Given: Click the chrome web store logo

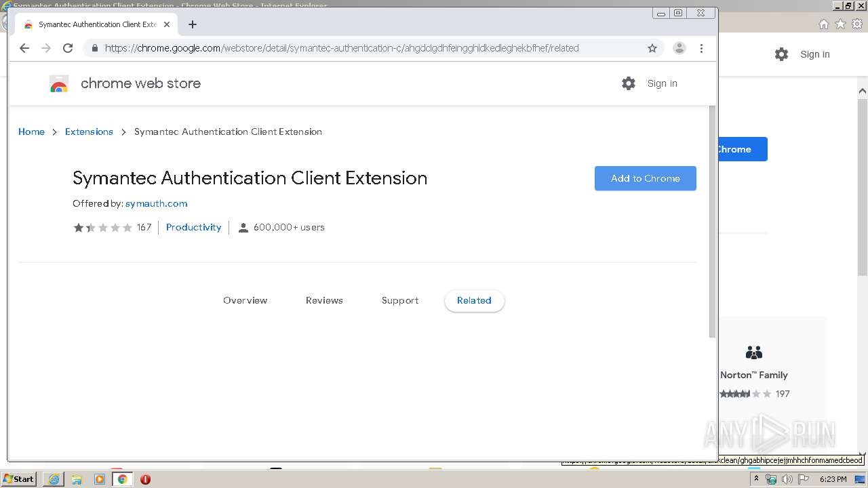Looking at the screenshot, I should pos(59,83).
